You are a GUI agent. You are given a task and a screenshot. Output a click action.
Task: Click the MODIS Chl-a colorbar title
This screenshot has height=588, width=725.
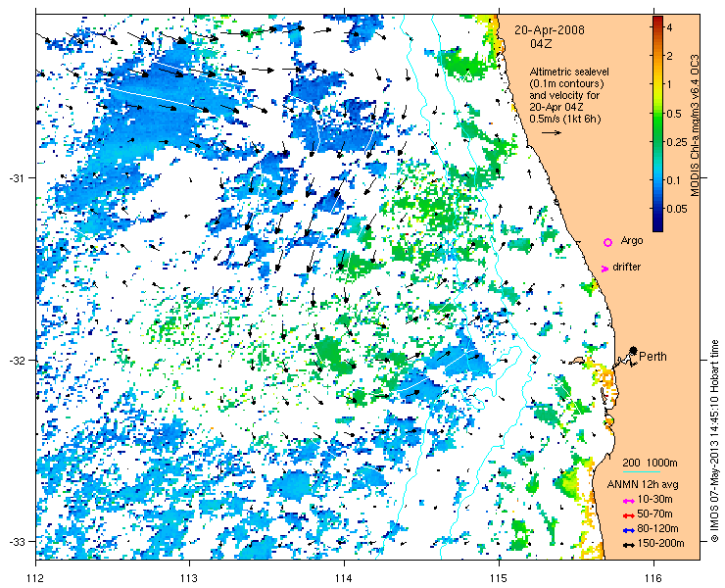[695, 125]
